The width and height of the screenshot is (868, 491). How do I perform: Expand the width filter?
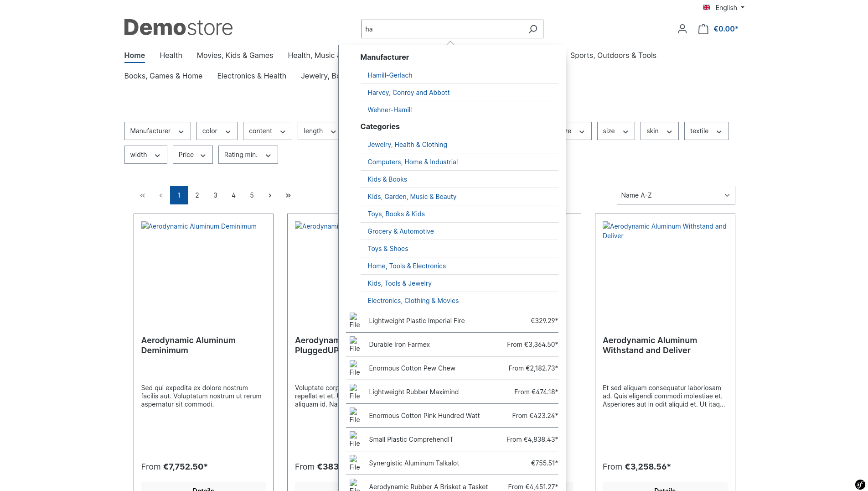click(145, 155)
